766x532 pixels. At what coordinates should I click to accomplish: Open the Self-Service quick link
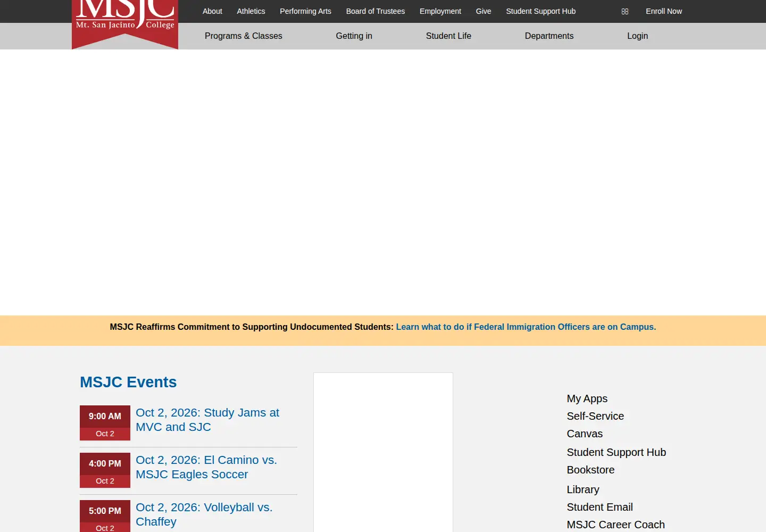[595, 416]
